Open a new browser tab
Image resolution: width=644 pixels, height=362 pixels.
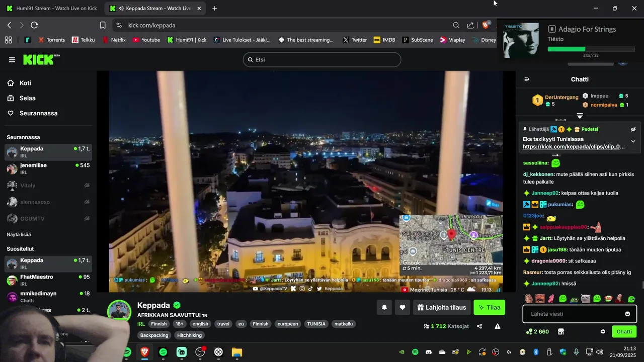click(x=215, y=9)
